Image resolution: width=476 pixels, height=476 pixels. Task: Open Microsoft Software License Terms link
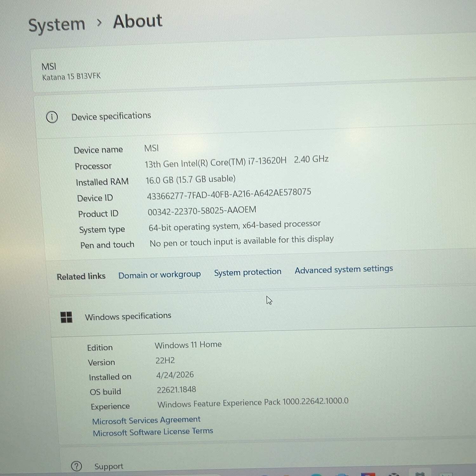tap(153, 432)
